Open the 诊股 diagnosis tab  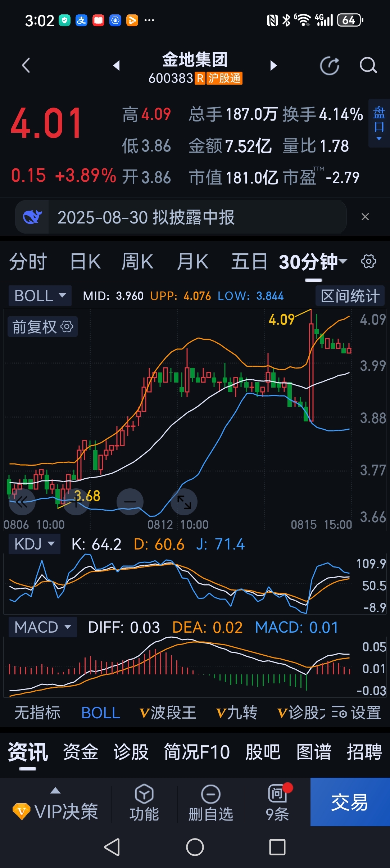(131, 752)
